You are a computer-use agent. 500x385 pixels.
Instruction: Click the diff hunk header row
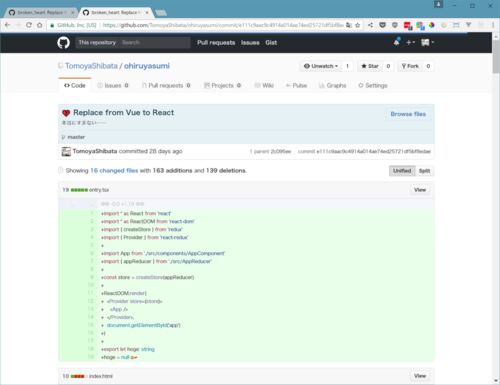pos(246,204)
